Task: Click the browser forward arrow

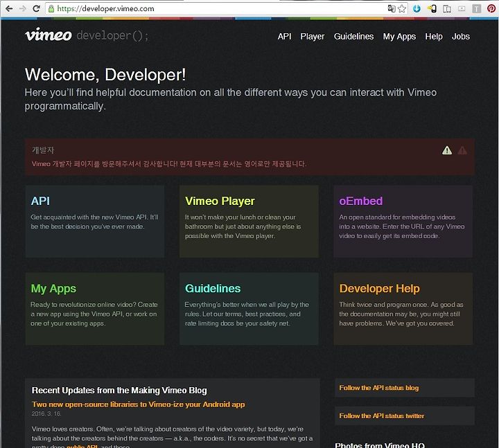Action: click(x=23, y=8)
